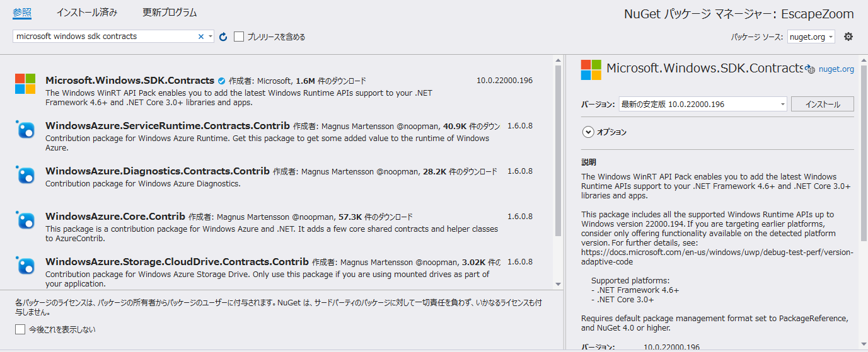
Task: Switch to the '更新プログラム' tab
Action: tap(170, 13)
